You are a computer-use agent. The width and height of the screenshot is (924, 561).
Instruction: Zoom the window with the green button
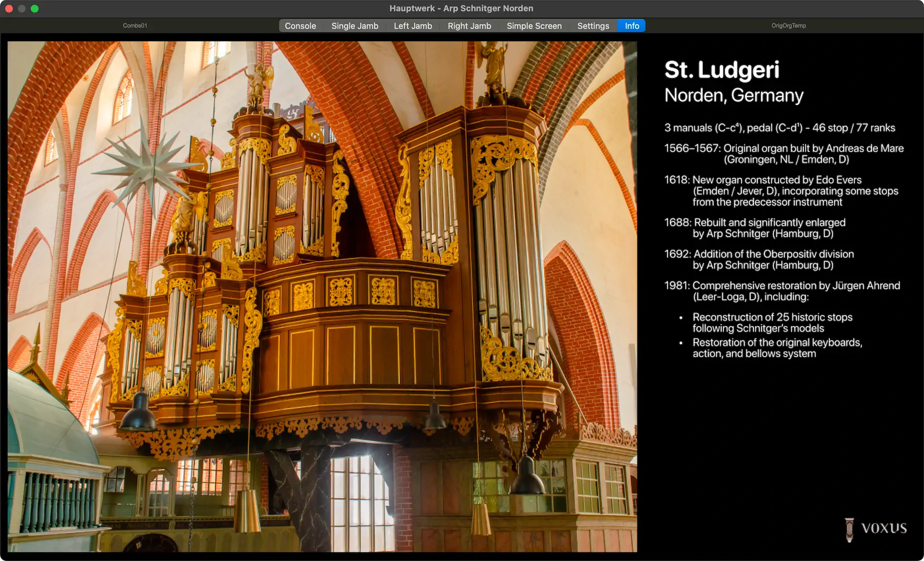coord(35,8)
